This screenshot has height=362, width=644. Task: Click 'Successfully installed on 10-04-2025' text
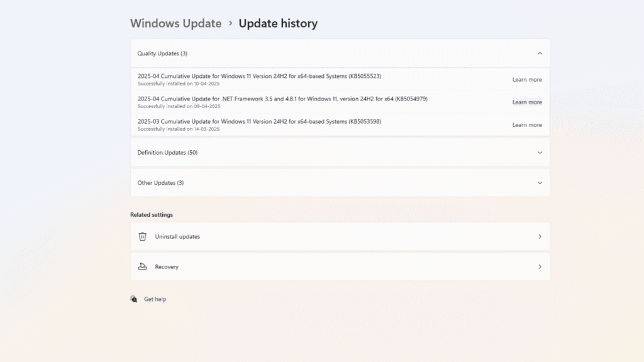pos(179,84)
